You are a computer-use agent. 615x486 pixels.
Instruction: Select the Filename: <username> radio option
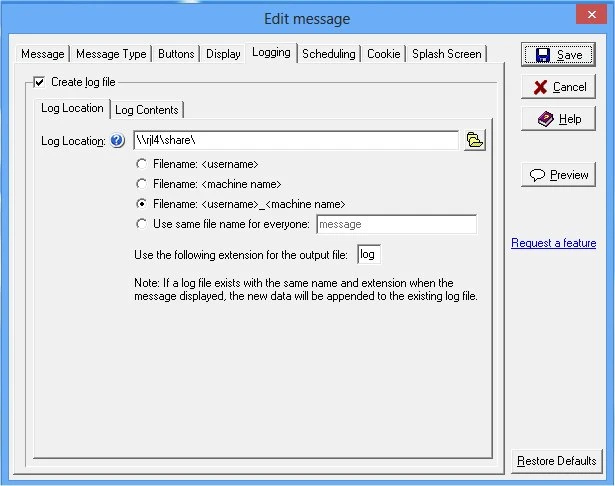(142, 163)
